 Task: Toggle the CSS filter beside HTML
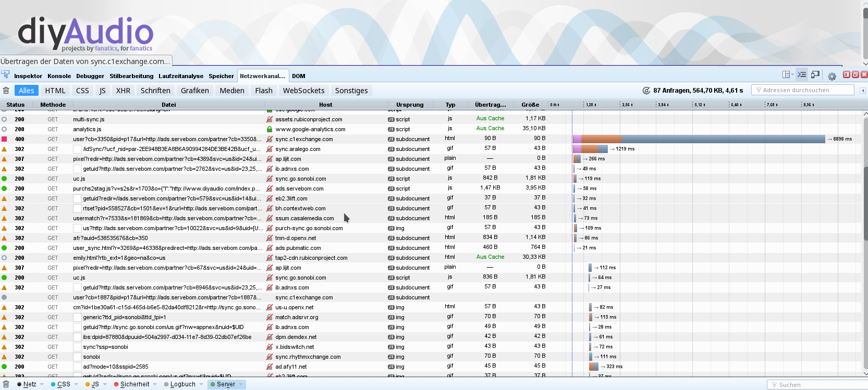[82, 91]
